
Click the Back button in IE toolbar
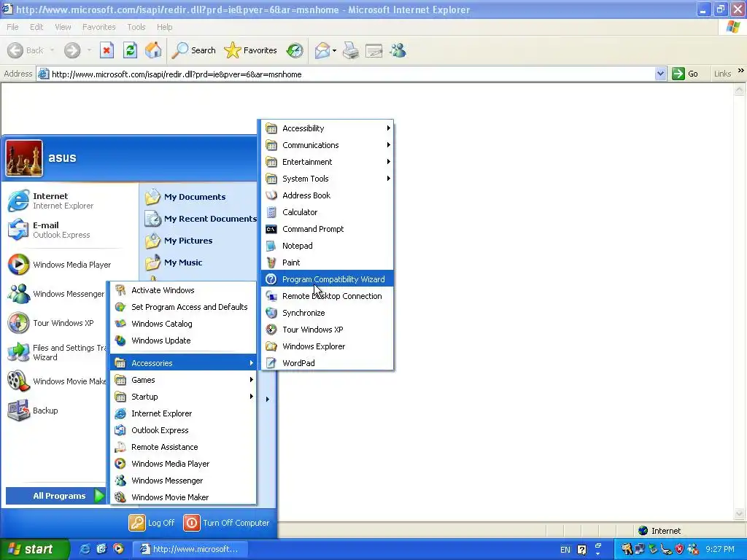point(26,50)
